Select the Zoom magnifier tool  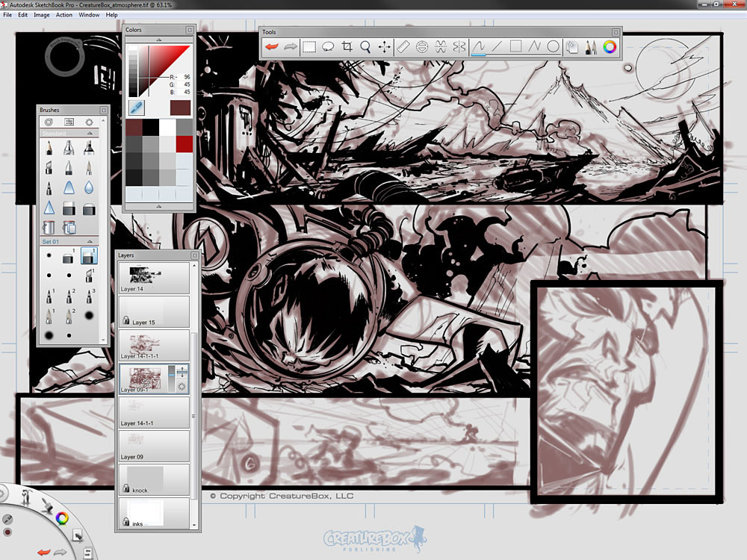click(x=365, y=46)
